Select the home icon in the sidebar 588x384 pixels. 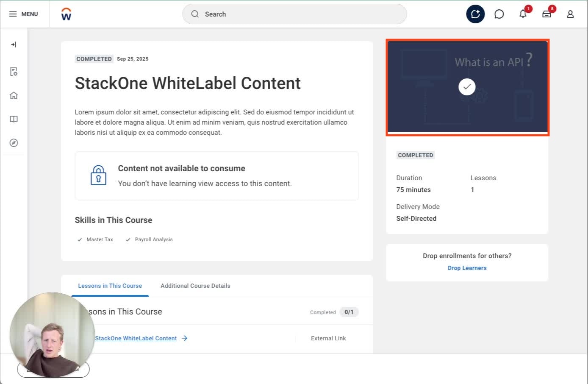(x=14, y=95)
